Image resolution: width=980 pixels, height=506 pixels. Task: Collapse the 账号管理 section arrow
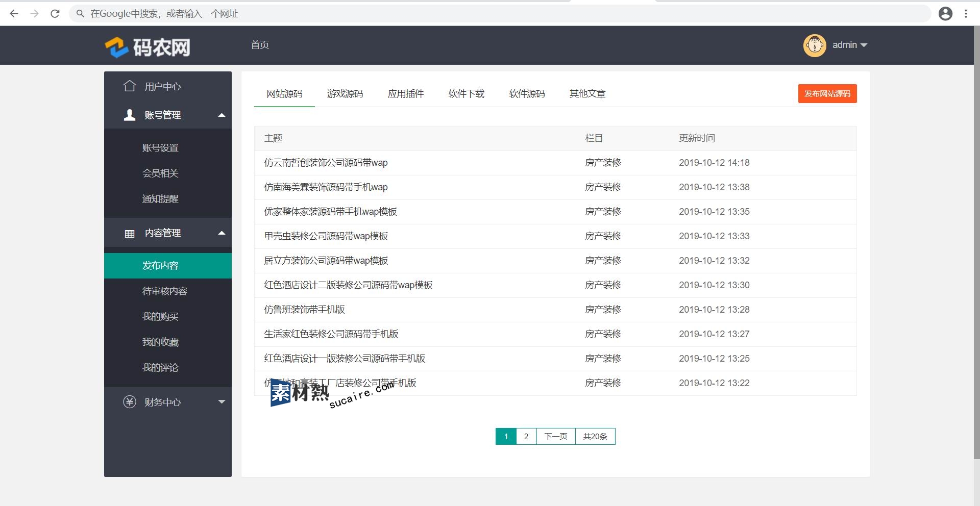222,115
